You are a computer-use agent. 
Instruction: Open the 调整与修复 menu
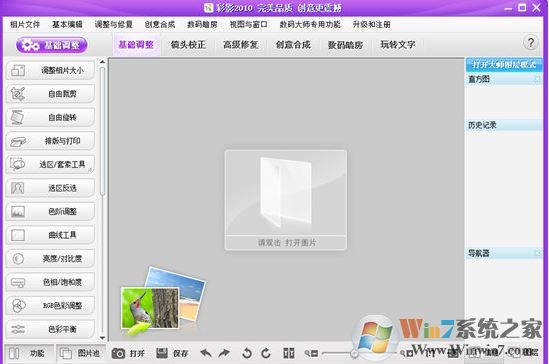114,24
